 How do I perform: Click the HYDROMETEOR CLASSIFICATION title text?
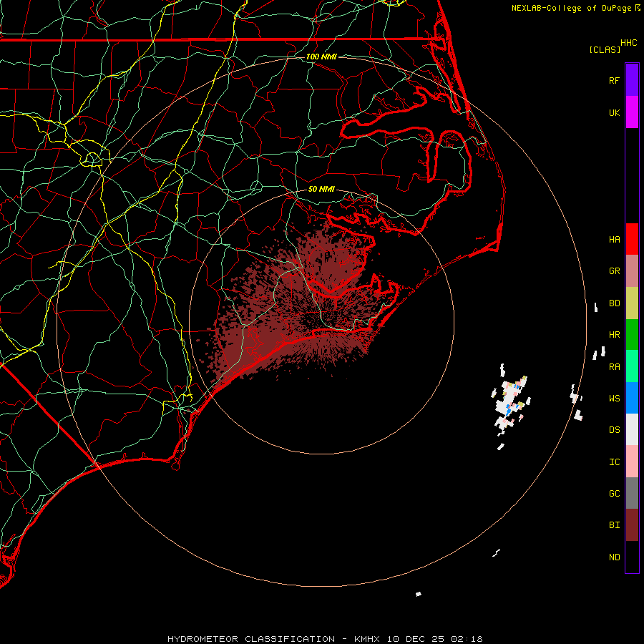pos(251,639)
